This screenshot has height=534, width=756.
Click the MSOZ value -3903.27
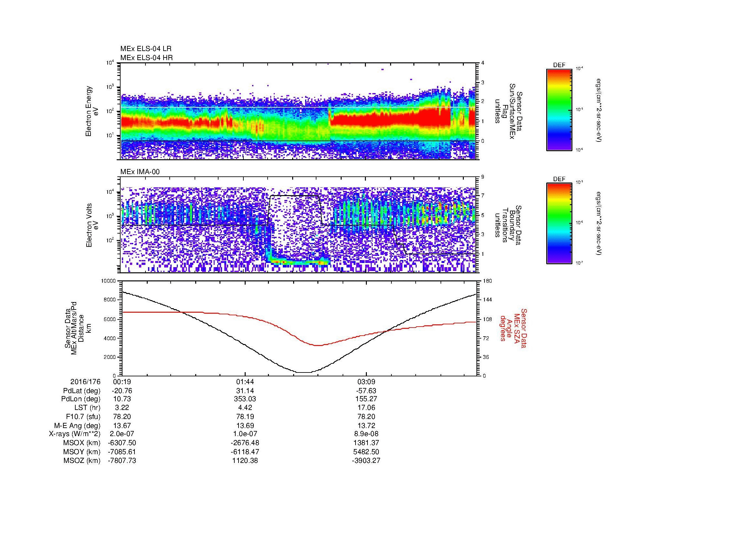pos(366,461)
